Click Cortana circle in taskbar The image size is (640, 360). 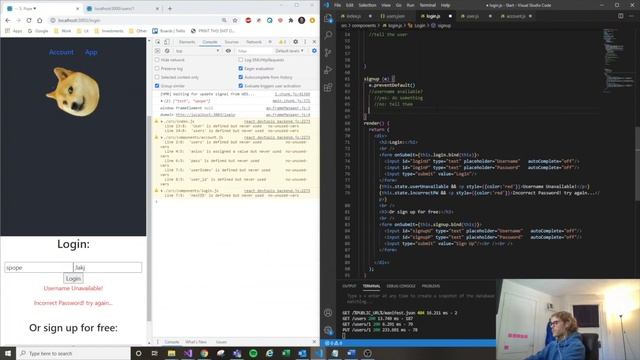coord(138,353)
